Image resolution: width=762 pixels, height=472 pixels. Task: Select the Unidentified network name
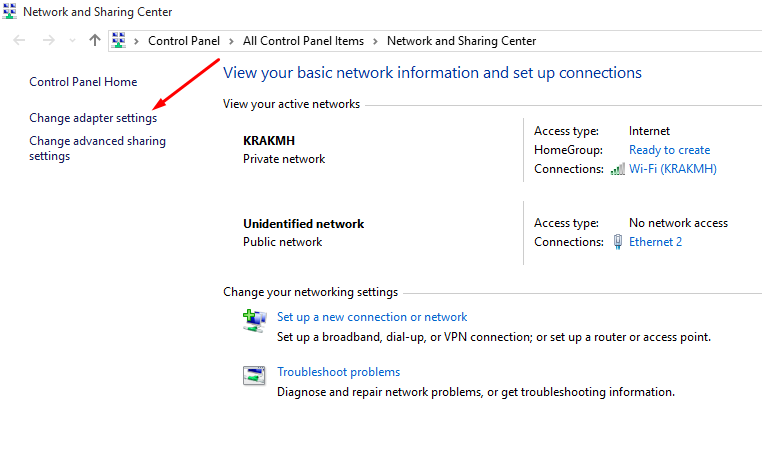point(303,224)
